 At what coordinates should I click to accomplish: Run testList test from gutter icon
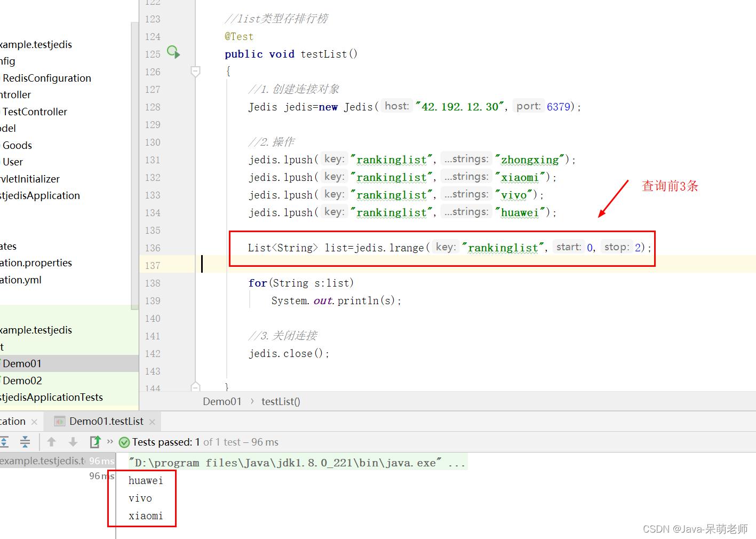(173, 52)
